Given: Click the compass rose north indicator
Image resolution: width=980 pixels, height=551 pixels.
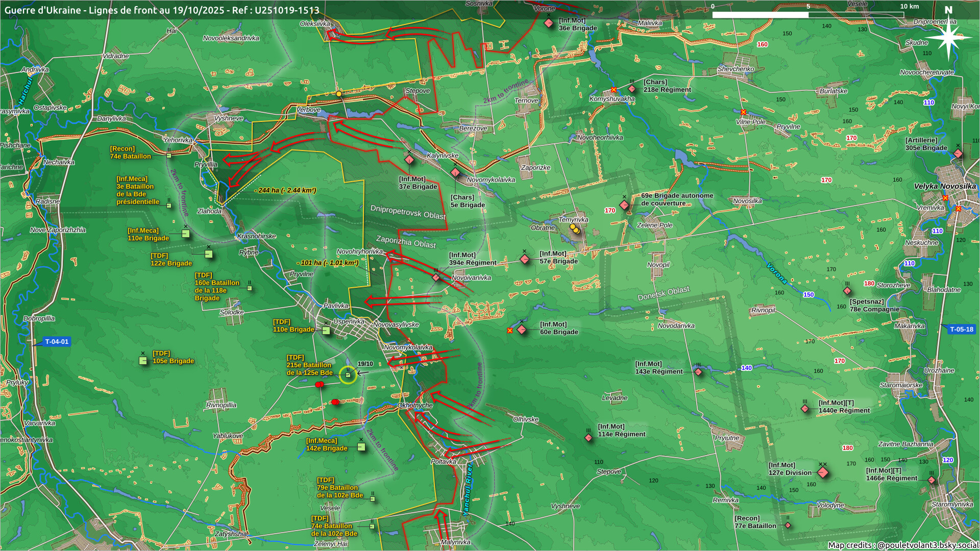Looking at the screenshot, I should (x=948, y=36).
